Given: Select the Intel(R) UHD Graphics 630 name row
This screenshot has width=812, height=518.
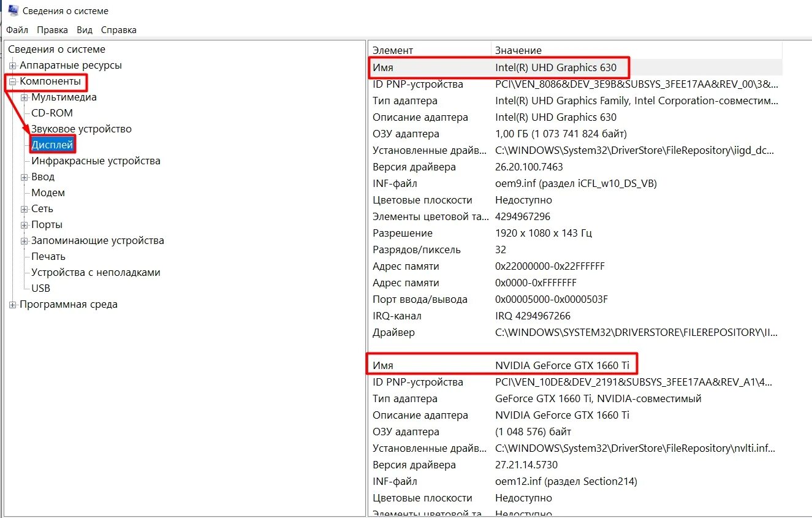Looking at the screenshot, I should pos(575,67).
